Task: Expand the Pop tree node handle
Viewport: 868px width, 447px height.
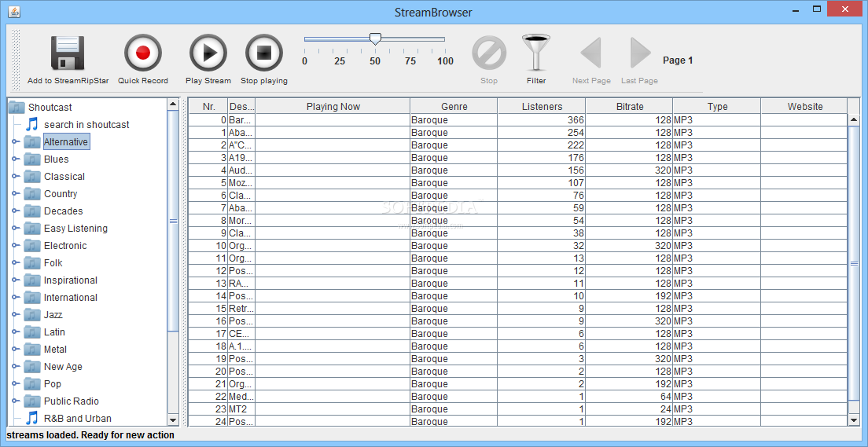Action: [15, 384]
